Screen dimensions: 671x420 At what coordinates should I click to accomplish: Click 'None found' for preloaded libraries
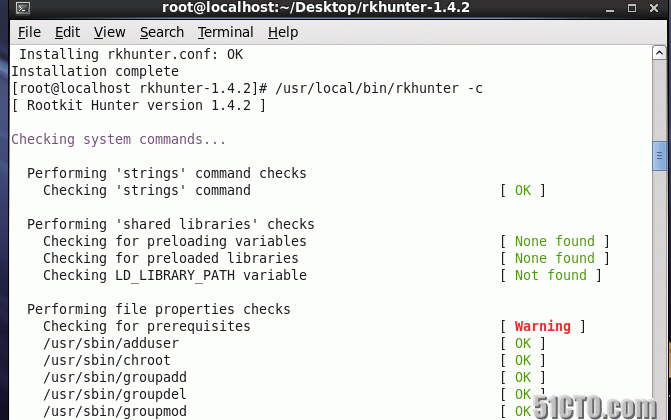555,258
